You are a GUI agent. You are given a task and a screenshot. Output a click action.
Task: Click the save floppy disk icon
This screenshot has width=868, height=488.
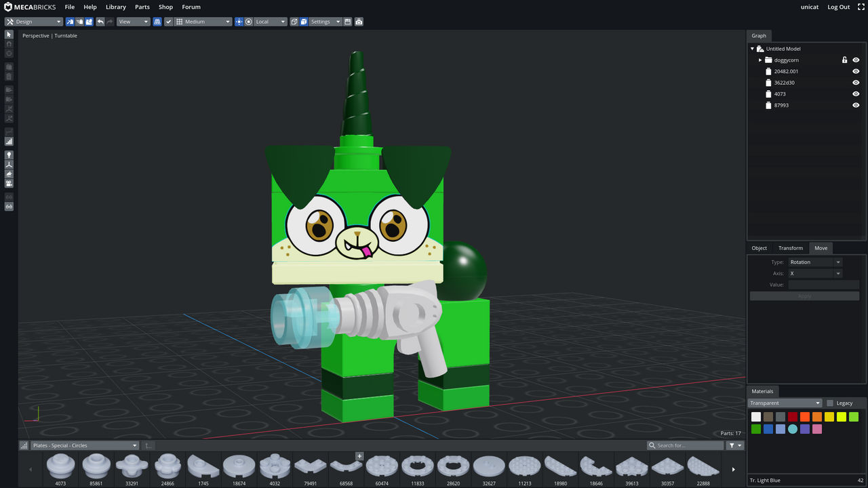348,22
